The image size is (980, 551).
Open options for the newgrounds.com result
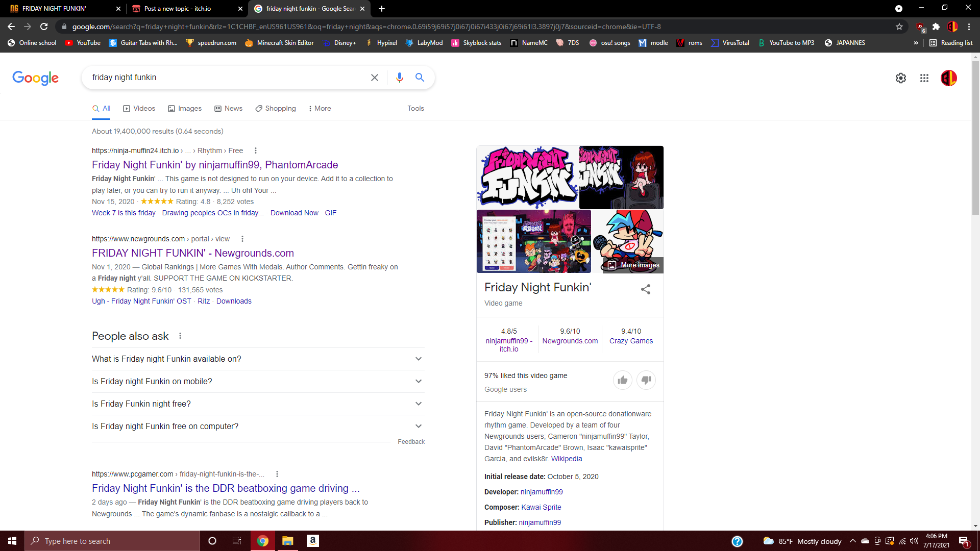[x=242, y=239]
